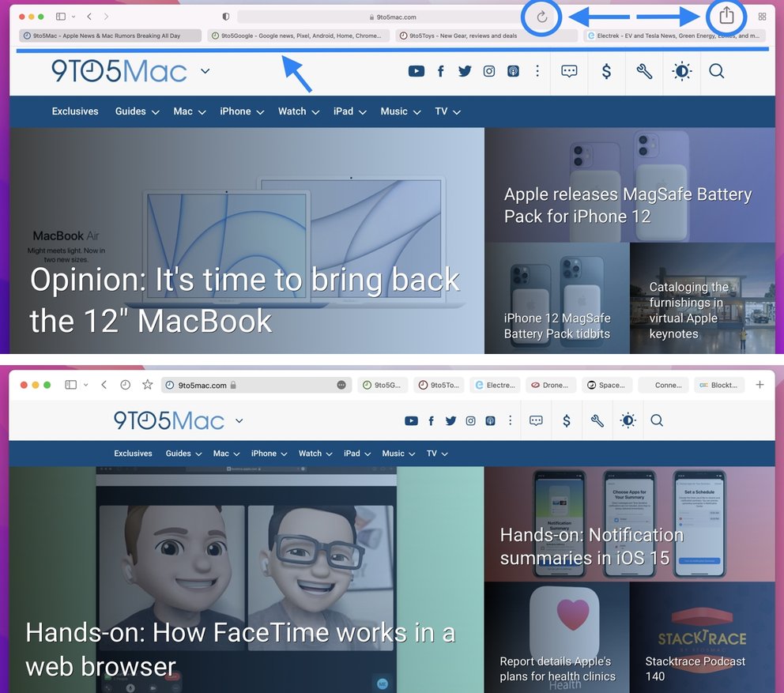
Task: Open the ellipsis menu inside the lower address bar
Action: (x=341, y=385)
